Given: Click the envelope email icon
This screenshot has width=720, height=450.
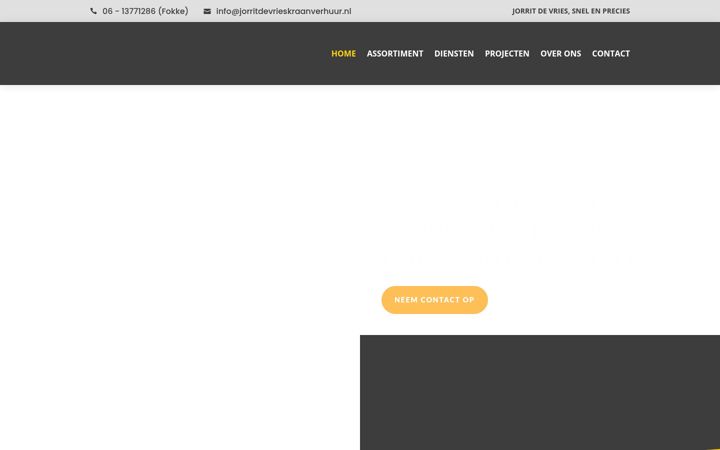Looking at the screenshot, I should pos(207,11).
